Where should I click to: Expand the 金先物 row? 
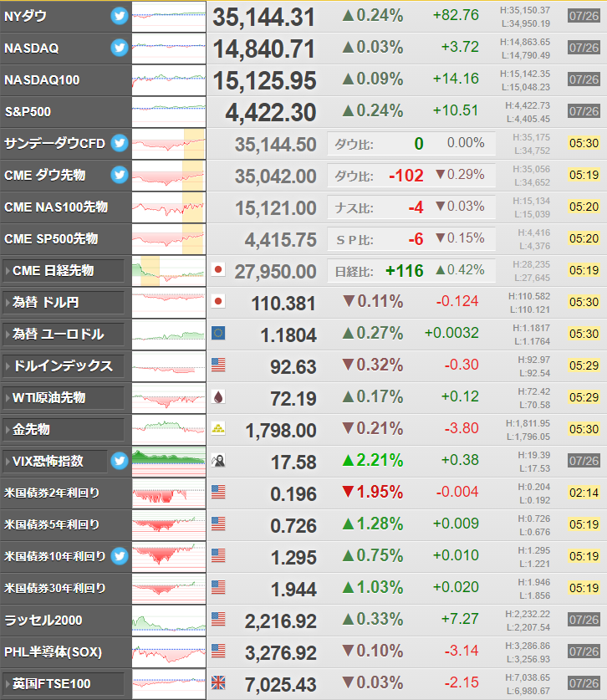pyautogui.click(x=64, y=430)
